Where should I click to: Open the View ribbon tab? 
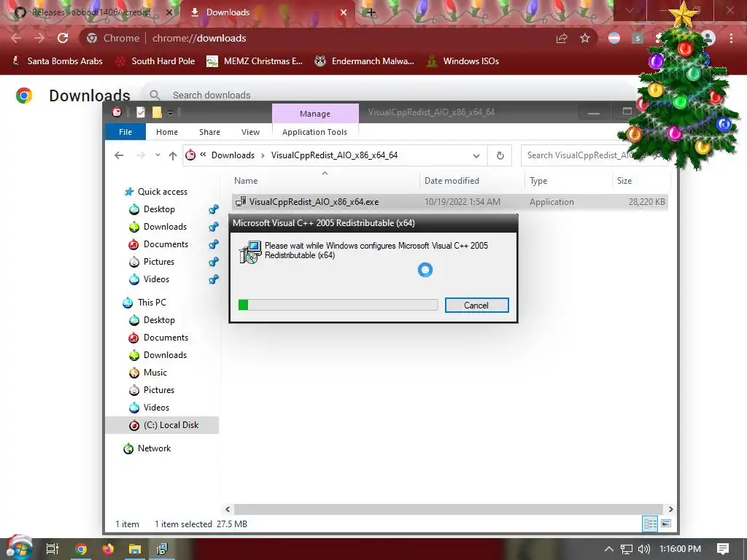[x=251, y=132]
